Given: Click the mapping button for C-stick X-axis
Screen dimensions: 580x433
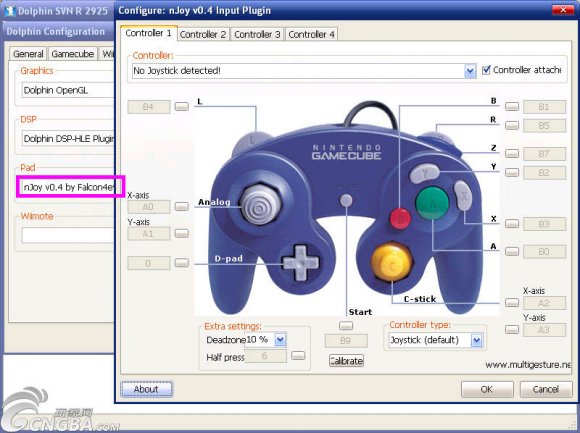Looking at the screenshot, I should click(512, 303).
